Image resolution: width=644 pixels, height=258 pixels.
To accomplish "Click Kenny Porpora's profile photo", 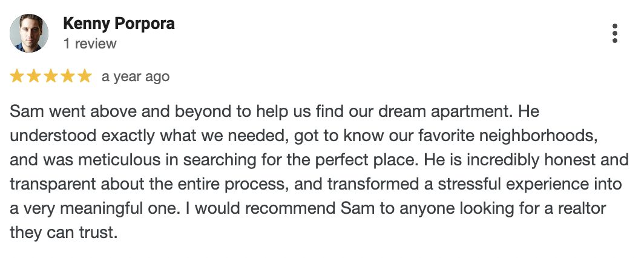I will pyautogui.click(x=29, y=33).
